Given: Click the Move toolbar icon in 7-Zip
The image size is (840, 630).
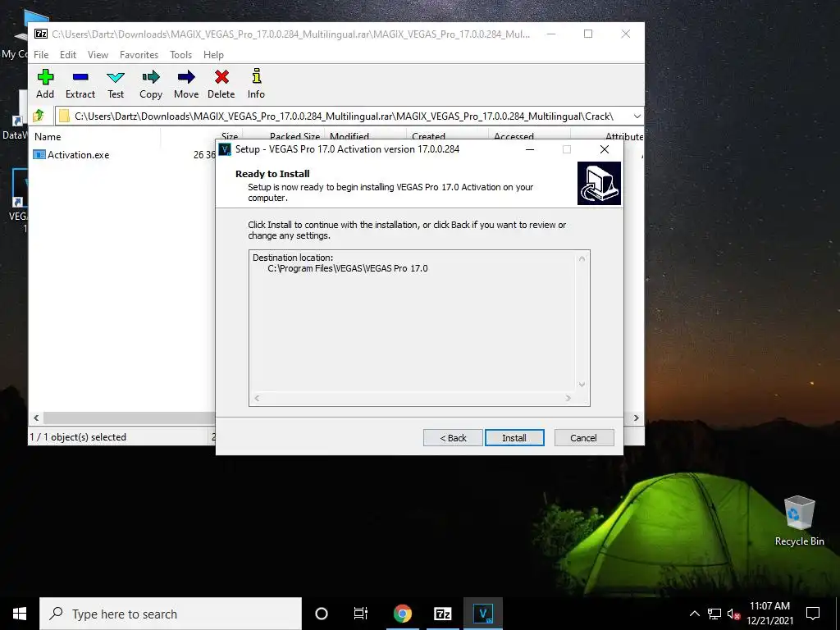Looking at the screenshot, I should [186, 84].
